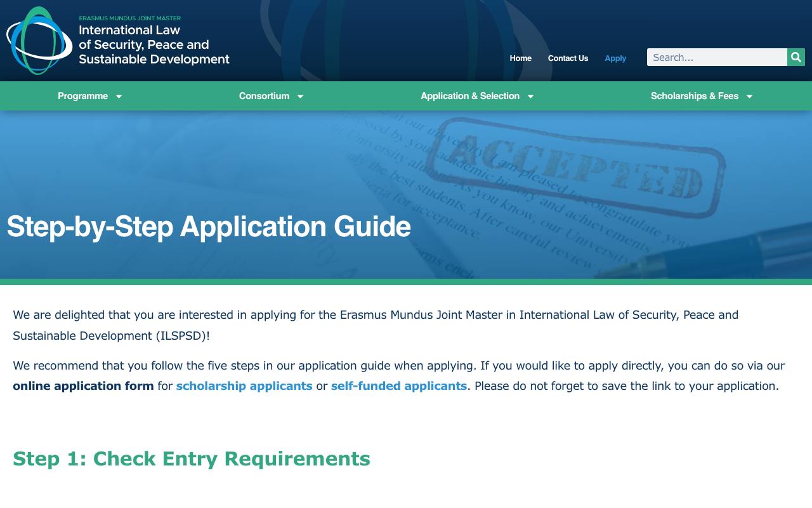Open the Programme menu
Viewport: 812px width, 508px height.
82,96
